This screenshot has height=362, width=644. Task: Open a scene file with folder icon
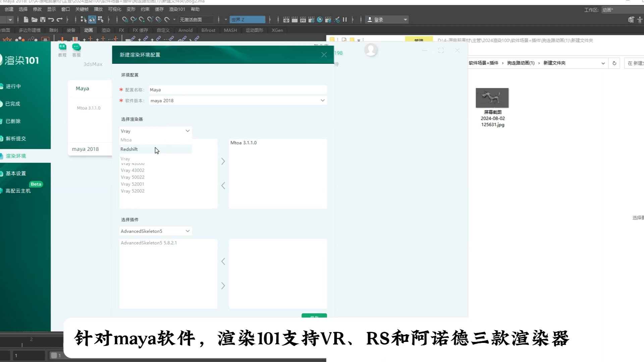click(x=34, y=20)
